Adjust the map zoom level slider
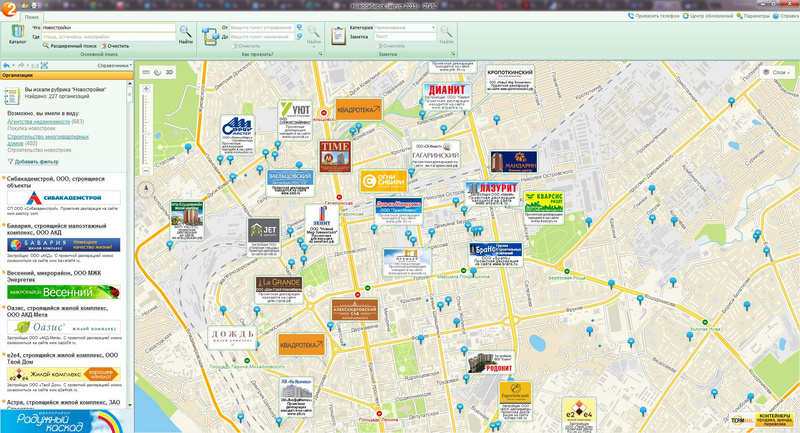The height and width of the screenshot is (433, 800). [146, 130]
